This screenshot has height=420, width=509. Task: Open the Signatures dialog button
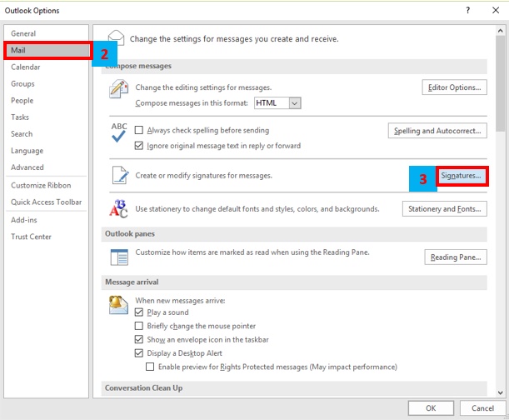point(462,177)
